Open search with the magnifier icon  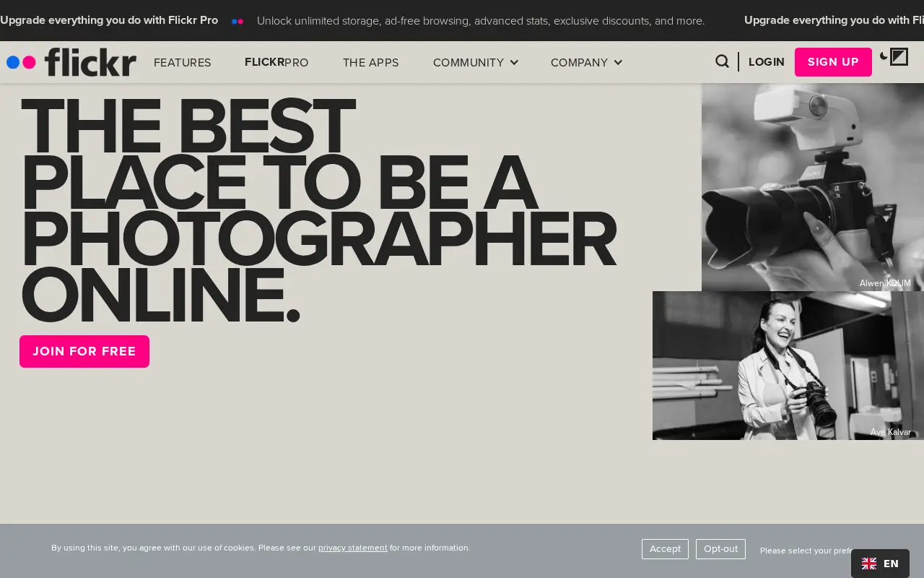(722, 61)
